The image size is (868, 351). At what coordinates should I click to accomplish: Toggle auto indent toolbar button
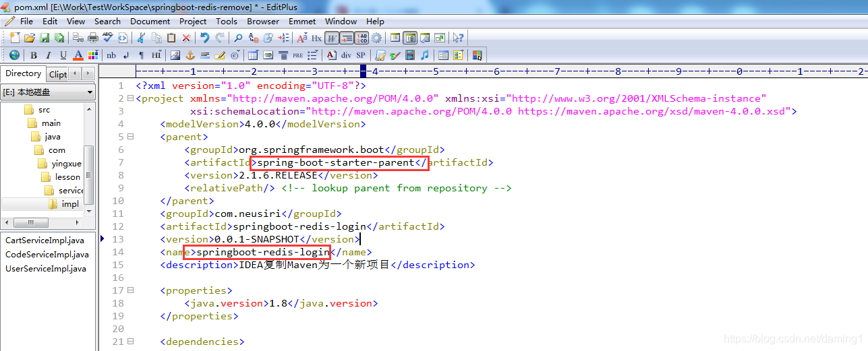[347, 38]
